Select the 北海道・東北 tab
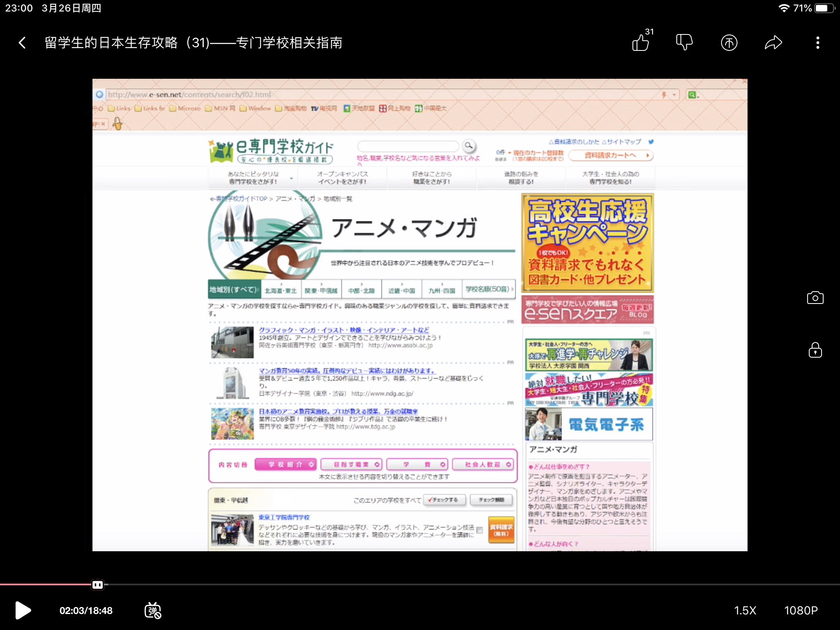This screenshot has width=840, height=630. 281,290
